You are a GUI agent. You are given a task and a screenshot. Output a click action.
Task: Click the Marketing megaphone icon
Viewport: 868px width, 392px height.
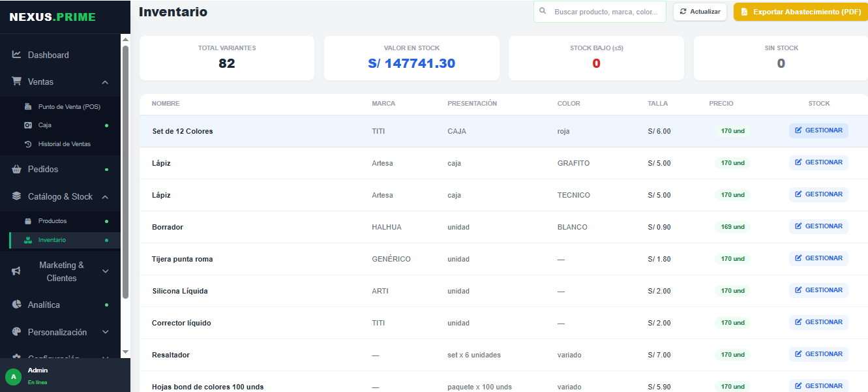16,271
